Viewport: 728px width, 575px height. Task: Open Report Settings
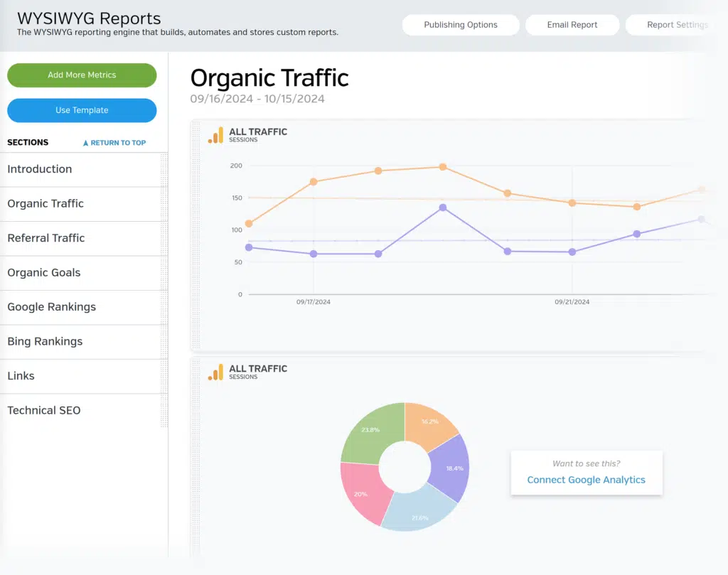tap(676, 25)
